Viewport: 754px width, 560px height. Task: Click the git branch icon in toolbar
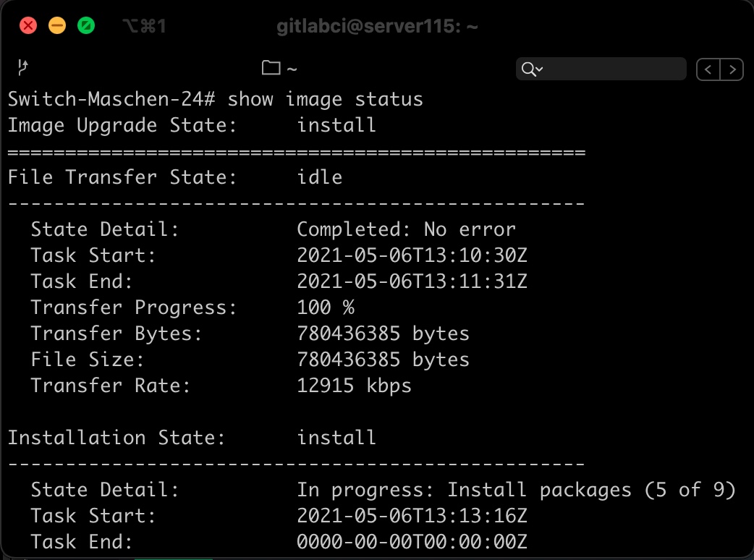[x=22, y=69]
